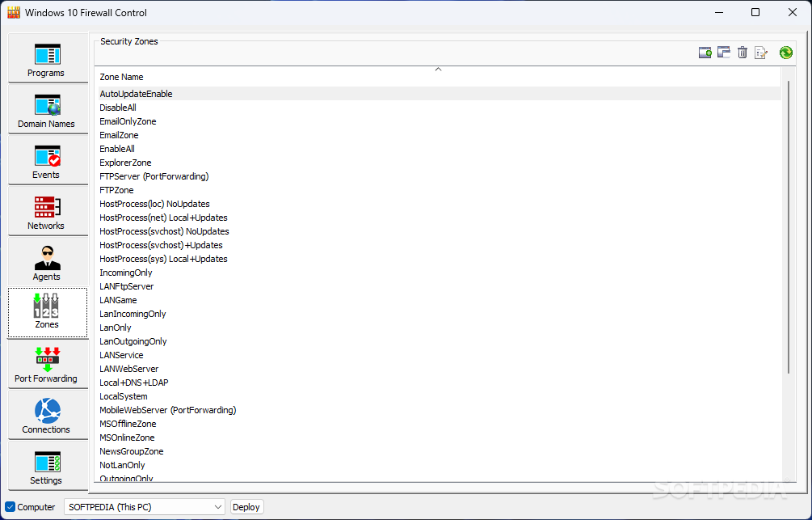Click the Windows 10 Firewall Control app icon
This screenshot has width=812, height=520.
(x=14, y=12)
